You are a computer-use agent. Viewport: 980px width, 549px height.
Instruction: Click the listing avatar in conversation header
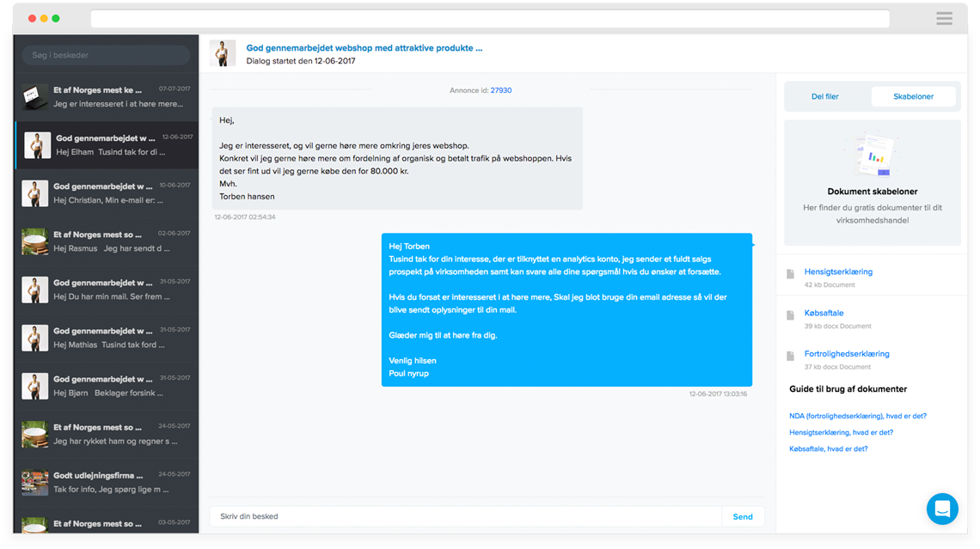point(223,53)
